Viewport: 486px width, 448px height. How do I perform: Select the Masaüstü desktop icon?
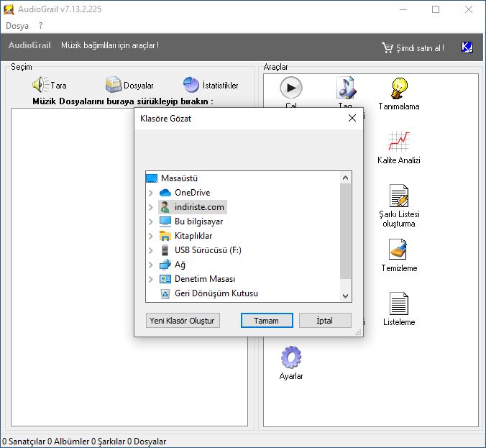tap(152, 178)
